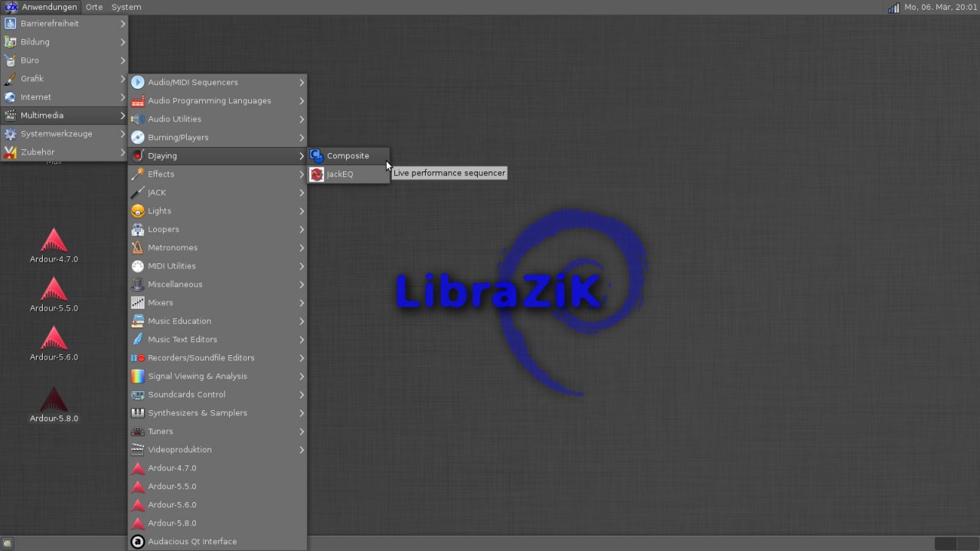980x551 pixels.
Task: Click the Music Text Editors feather icon
Action: (x=138, y=339)
